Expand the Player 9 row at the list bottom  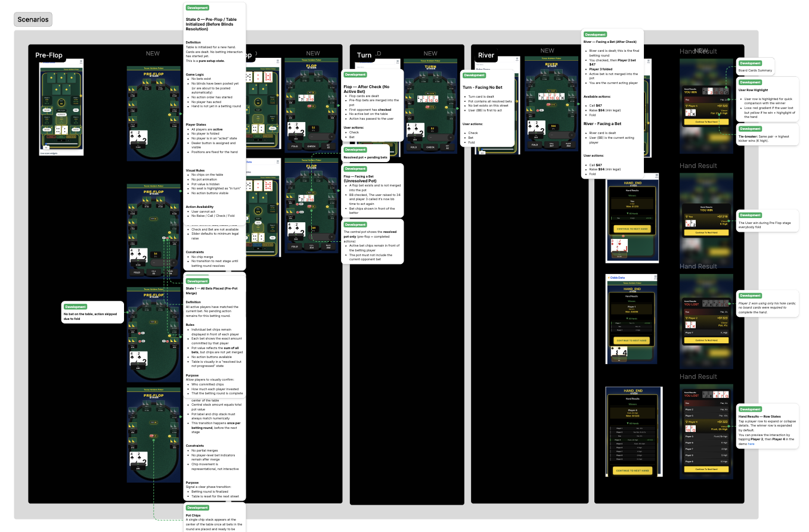pyautogui.click(x=706, y=462)
